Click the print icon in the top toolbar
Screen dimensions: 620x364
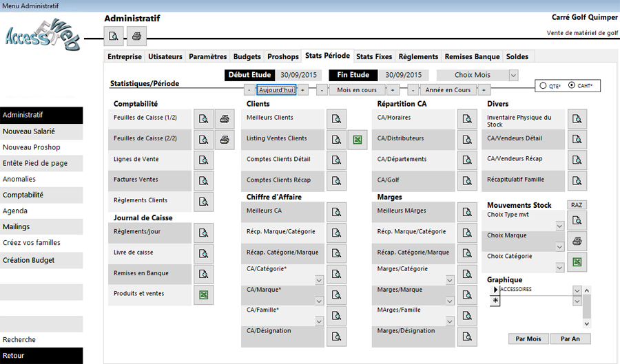pos(136,36)
